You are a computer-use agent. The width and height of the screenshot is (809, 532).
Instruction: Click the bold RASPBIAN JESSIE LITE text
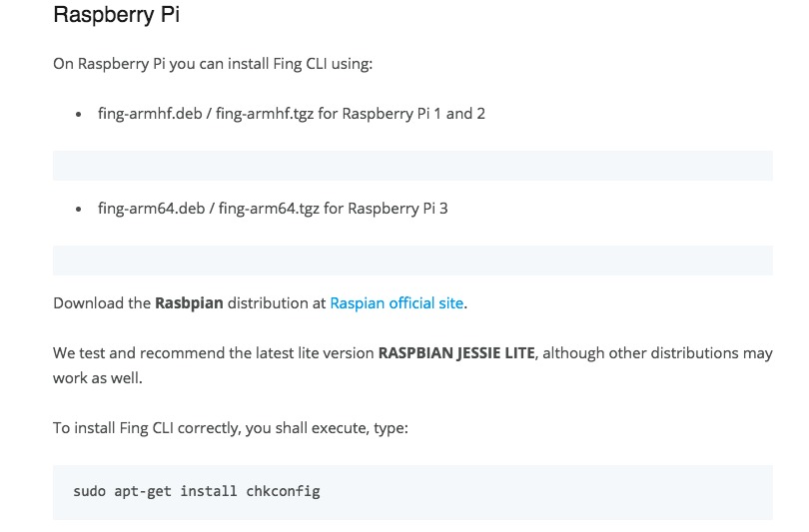pos(458,353)
